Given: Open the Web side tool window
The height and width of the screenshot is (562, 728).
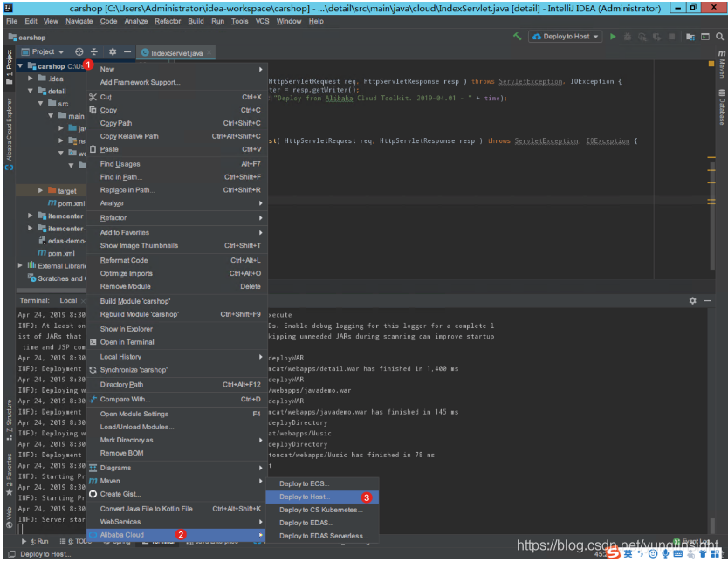Looking at the screenshot, I should (9, 517).
